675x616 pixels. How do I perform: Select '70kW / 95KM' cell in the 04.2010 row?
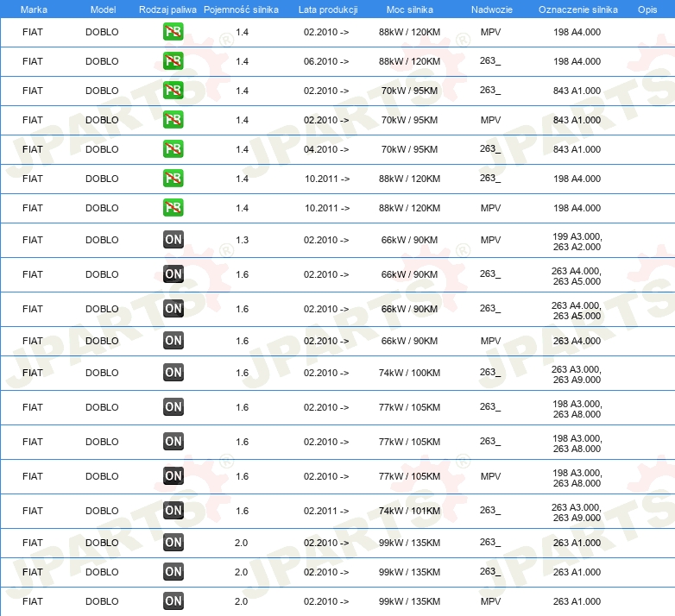tap(409, 149)
